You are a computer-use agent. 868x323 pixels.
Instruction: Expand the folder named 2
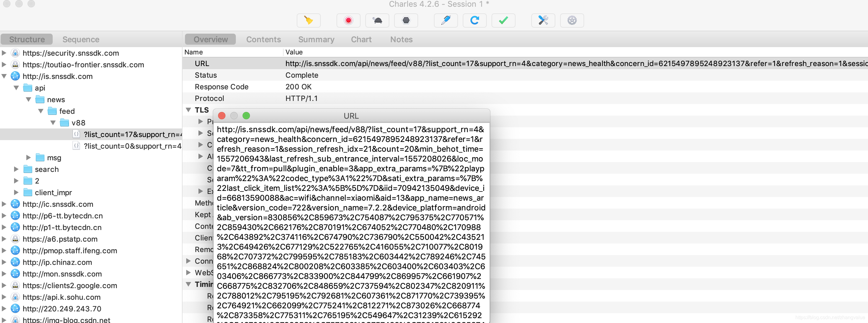[16, 181]
